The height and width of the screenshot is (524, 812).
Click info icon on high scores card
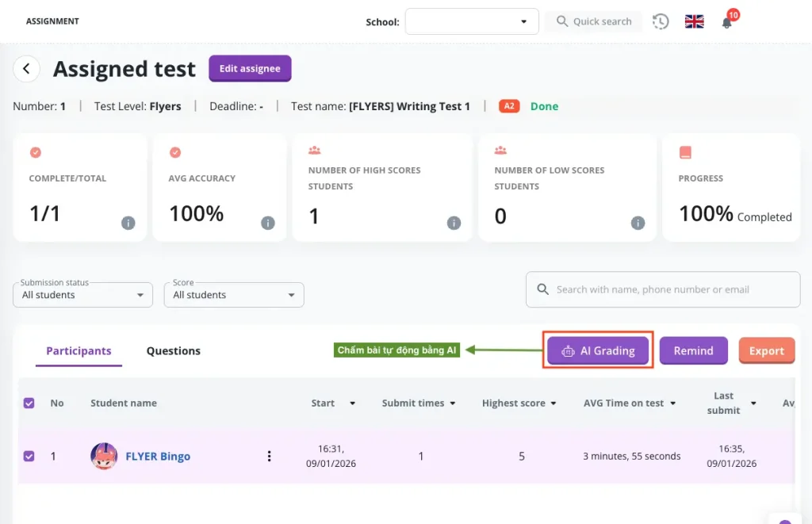coord(454,223)
